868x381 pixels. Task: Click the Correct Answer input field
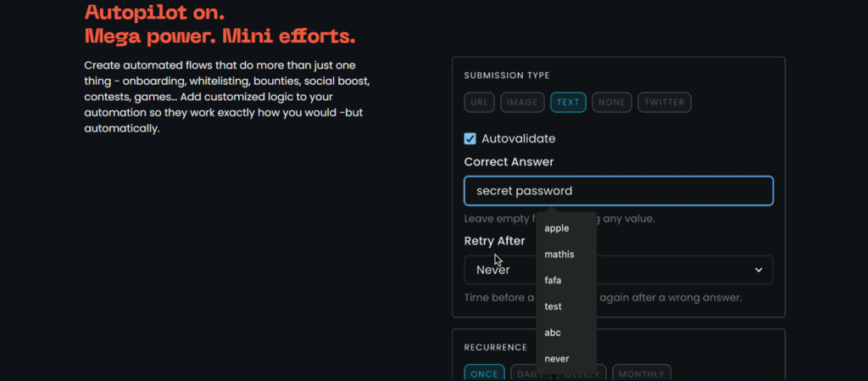click(x=618, y=191)
